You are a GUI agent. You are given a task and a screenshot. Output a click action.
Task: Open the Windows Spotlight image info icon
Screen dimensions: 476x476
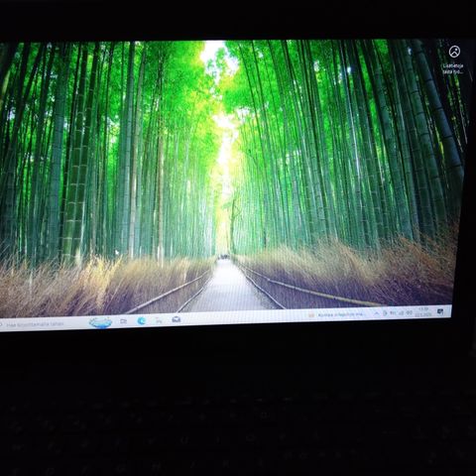pos(454,52)
